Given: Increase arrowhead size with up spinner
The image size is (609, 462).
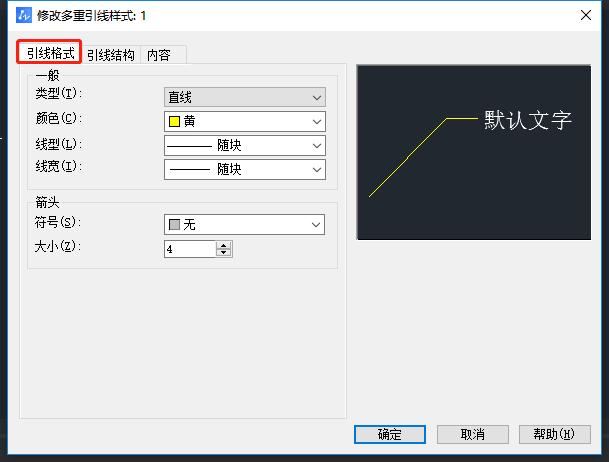Looking at the screenshot, I should pyautogui.click(x=224, y=245).
